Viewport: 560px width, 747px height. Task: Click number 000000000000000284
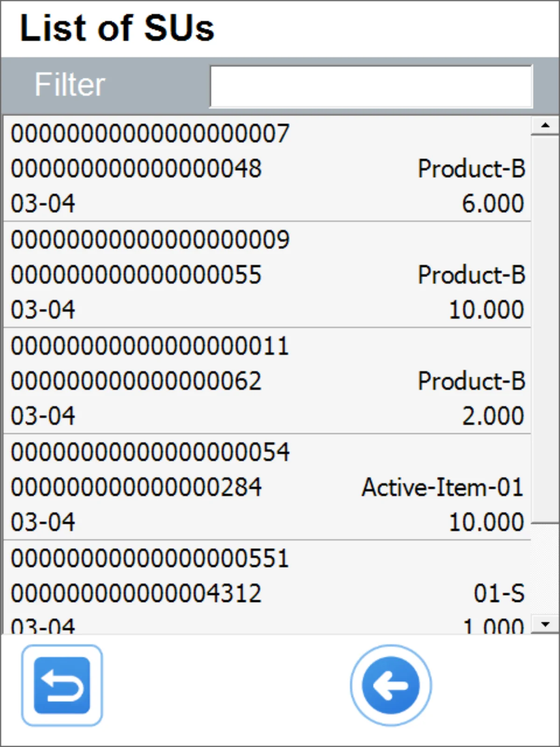[136, 487]
